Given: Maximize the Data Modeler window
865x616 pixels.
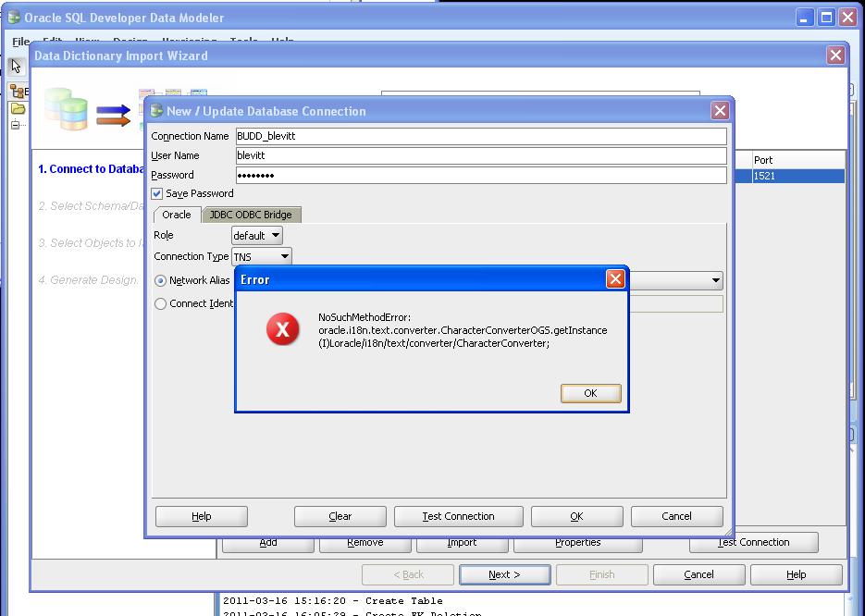Looking at the screenshot, I should (826, 18).
